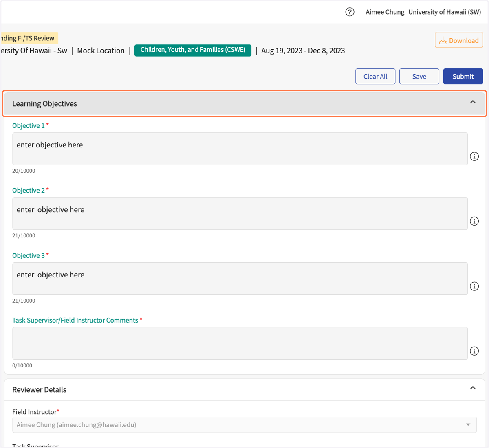Click the 20/10000 character counter
Viewport: 489px width, 448px height.
(x=24, y=171)
